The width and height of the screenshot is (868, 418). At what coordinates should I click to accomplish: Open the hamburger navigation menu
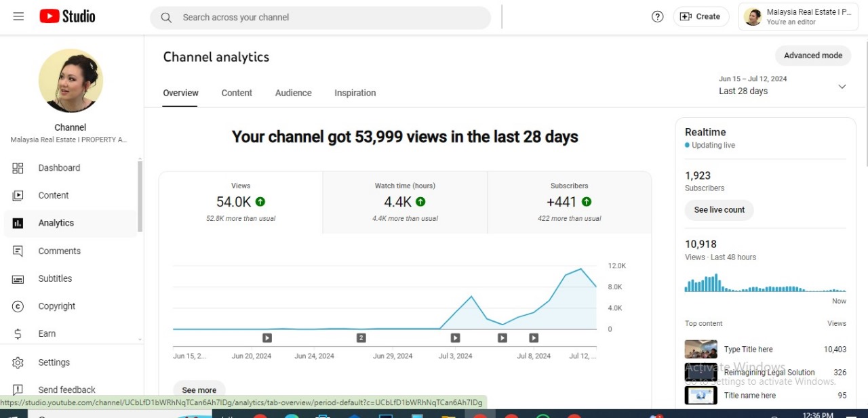18,16
